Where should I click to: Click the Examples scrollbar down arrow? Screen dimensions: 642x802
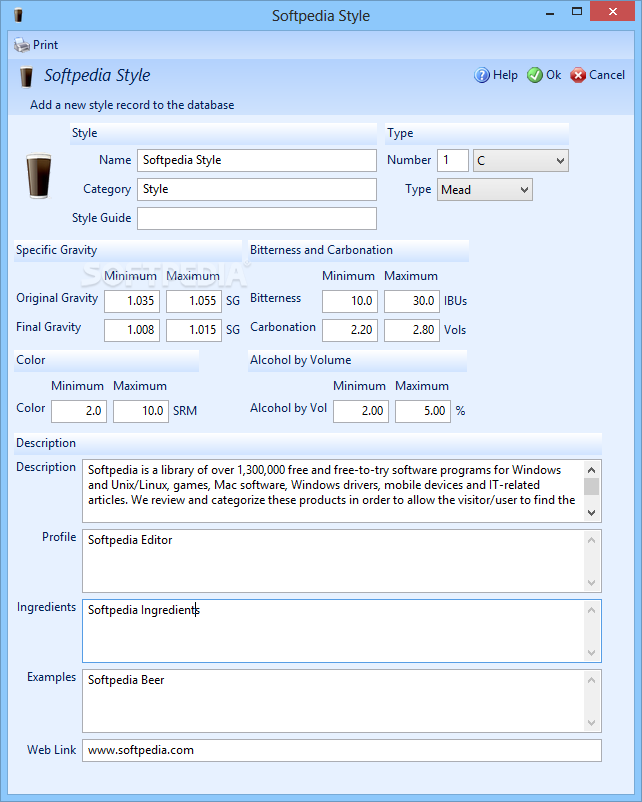(592, 723)
